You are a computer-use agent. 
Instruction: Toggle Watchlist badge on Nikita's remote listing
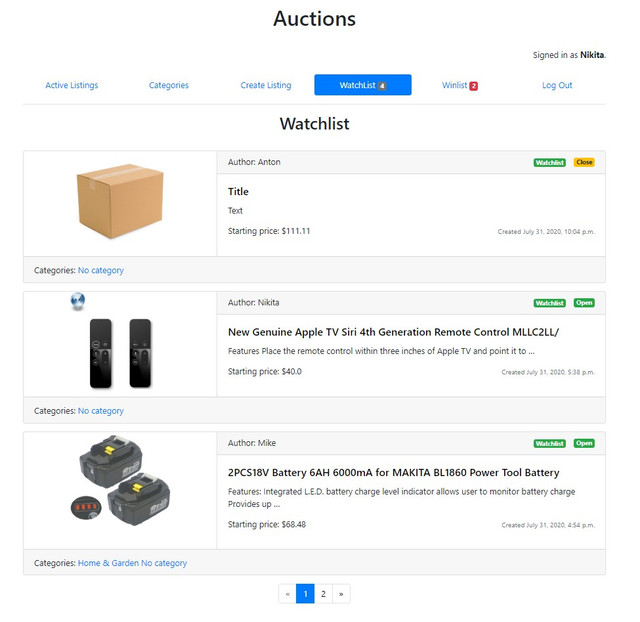pos(549,303)
